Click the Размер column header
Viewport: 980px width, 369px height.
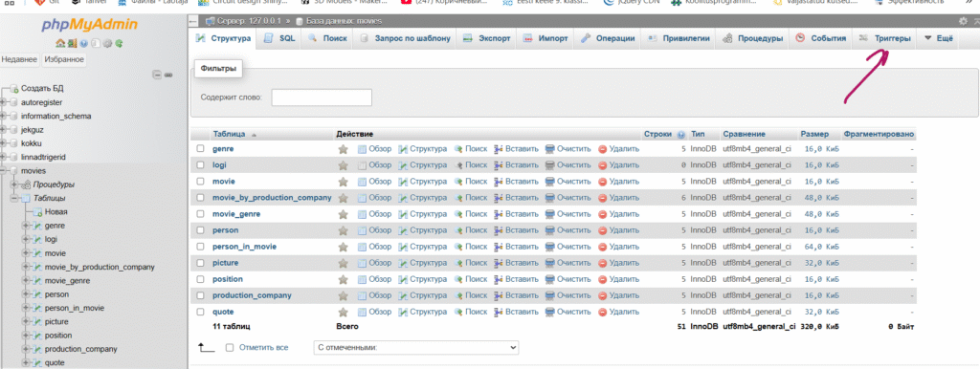point(814,134)
